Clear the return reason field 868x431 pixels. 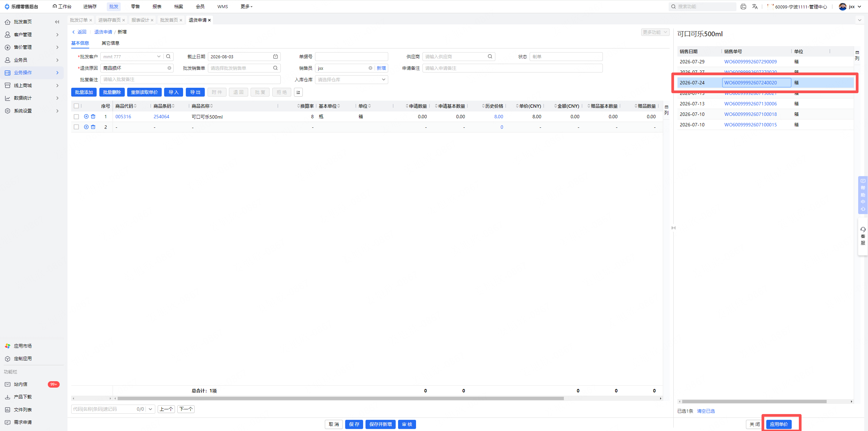click(169, 68)
